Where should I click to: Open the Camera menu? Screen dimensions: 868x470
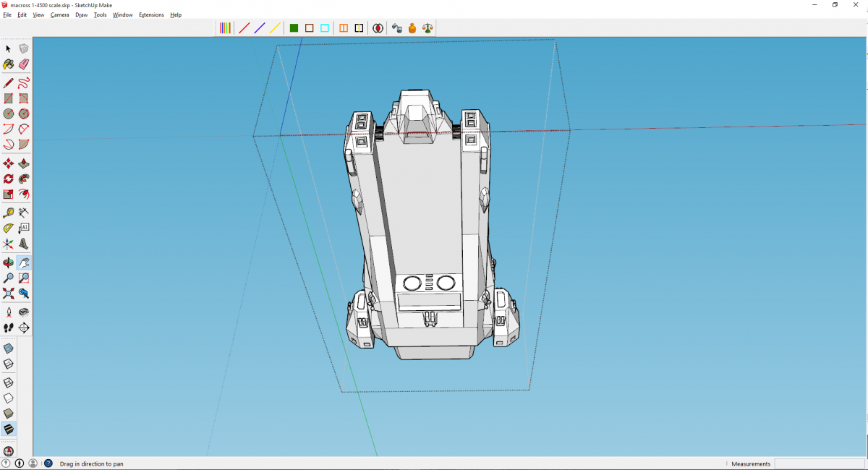[59, 14]
